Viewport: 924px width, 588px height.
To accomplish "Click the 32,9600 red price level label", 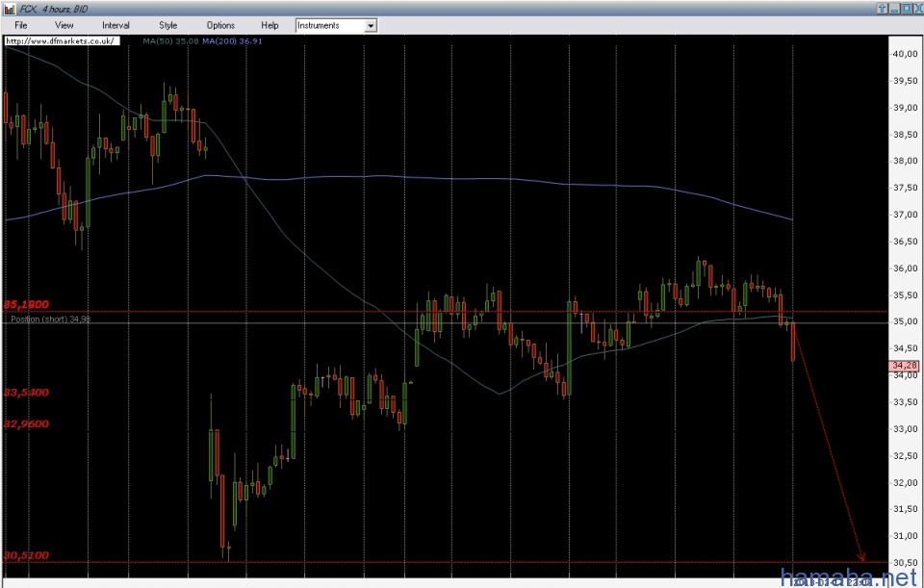I will [27, 424].
